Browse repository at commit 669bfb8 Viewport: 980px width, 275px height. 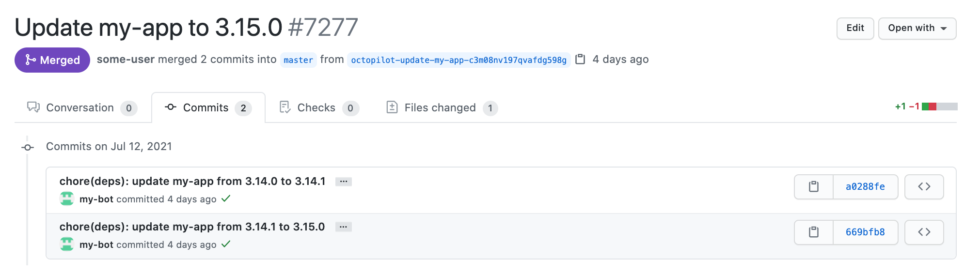click(x=924, y=232)
